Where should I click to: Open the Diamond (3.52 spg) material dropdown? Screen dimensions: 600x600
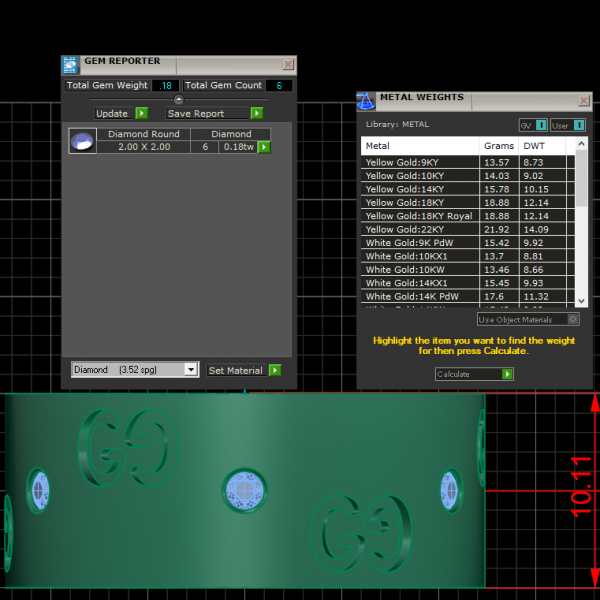[191, 370]
